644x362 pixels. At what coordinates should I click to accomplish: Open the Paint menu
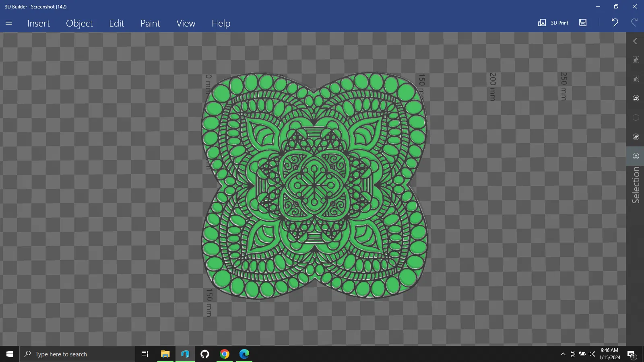coord(150,23)
